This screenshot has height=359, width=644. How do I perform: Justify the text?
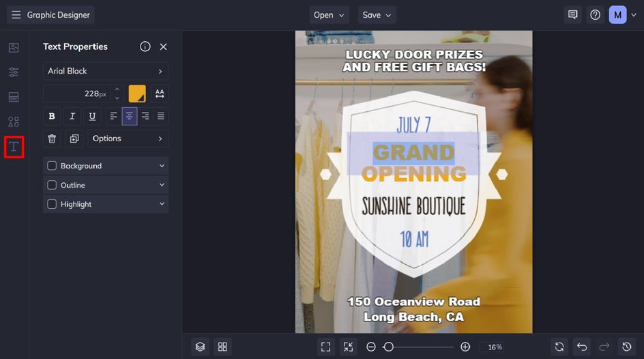pyautogui.click(x=160, y=116)
